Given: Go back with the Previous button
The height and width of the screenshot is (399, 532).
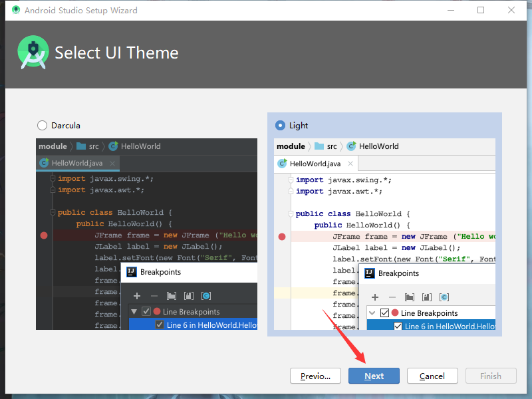Looking at the screenshot, I should point(315,376).
